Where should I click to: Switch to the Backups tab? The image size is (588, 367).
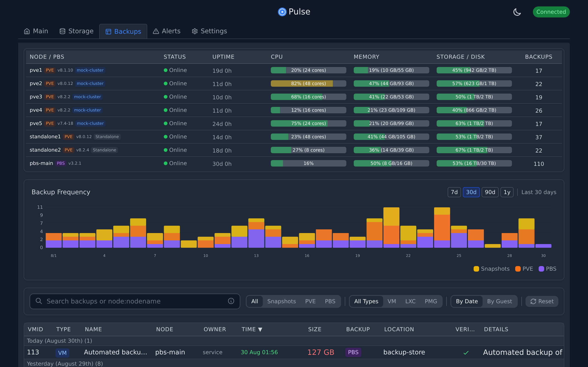coord(123,32)
